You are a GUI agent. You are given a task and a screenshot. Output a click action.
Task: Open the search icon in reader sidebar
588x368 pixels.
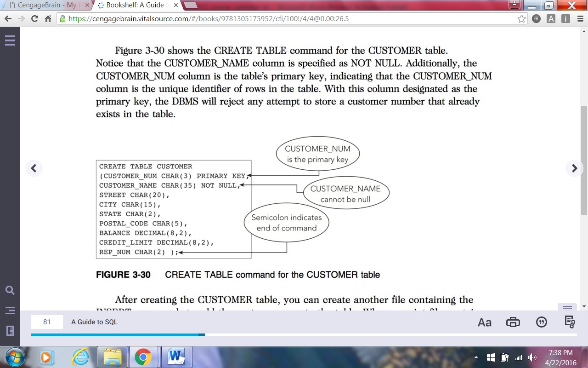point(10,290)
